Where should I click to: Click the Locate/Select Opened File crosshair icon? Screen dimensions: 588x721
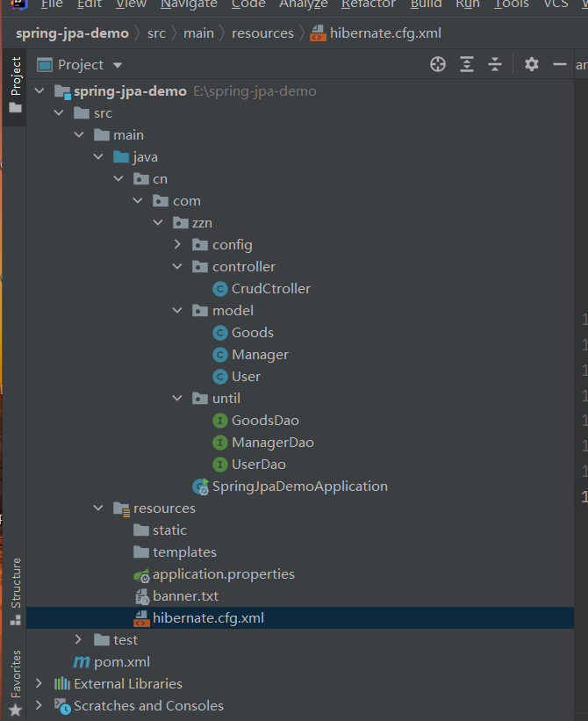pos(438,64)
